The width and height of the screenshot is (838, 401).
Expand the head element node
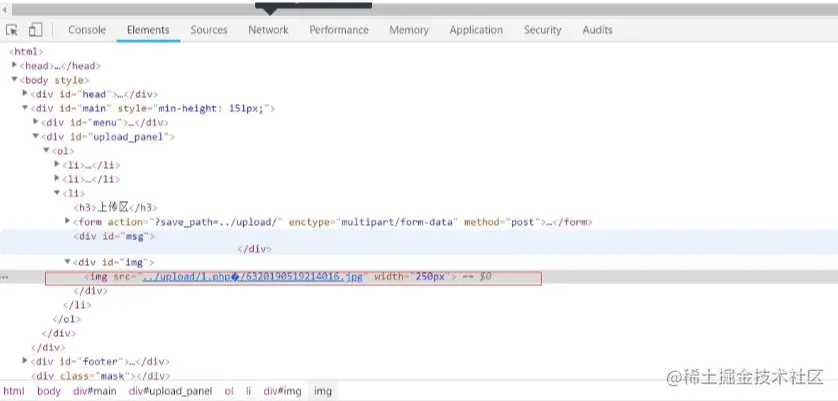coord(14,65)
